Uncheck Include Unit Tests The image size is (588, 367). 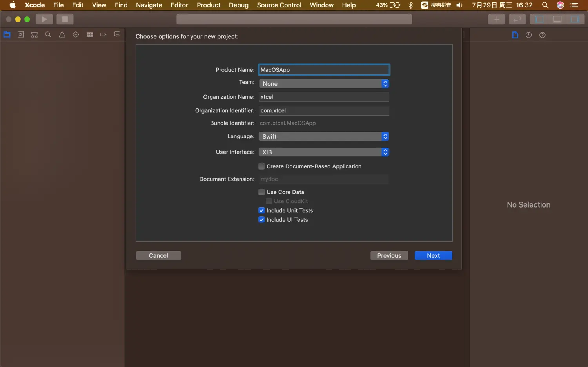tap(261, 210)
